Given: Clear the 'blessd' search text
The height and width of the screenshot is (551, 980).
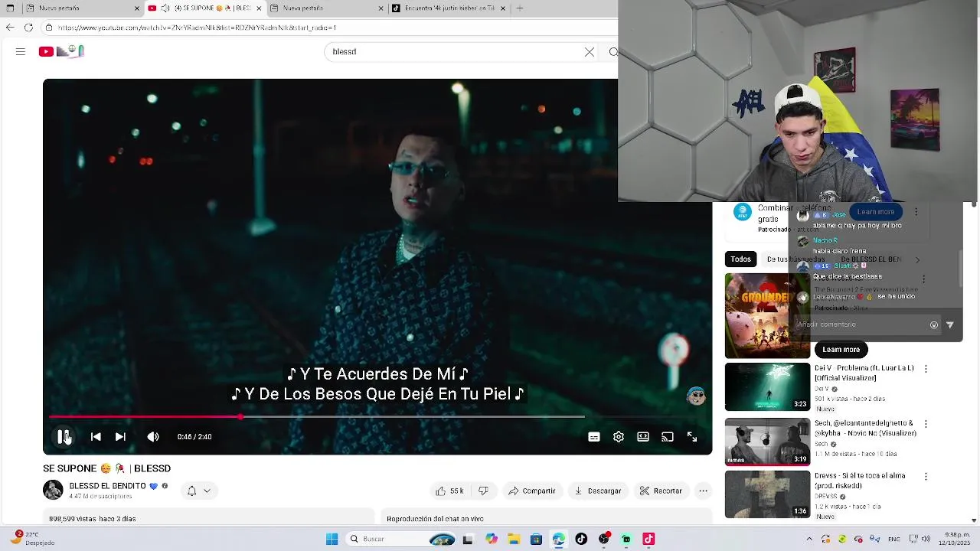Looking at the screenshot, I should [590, 51].
